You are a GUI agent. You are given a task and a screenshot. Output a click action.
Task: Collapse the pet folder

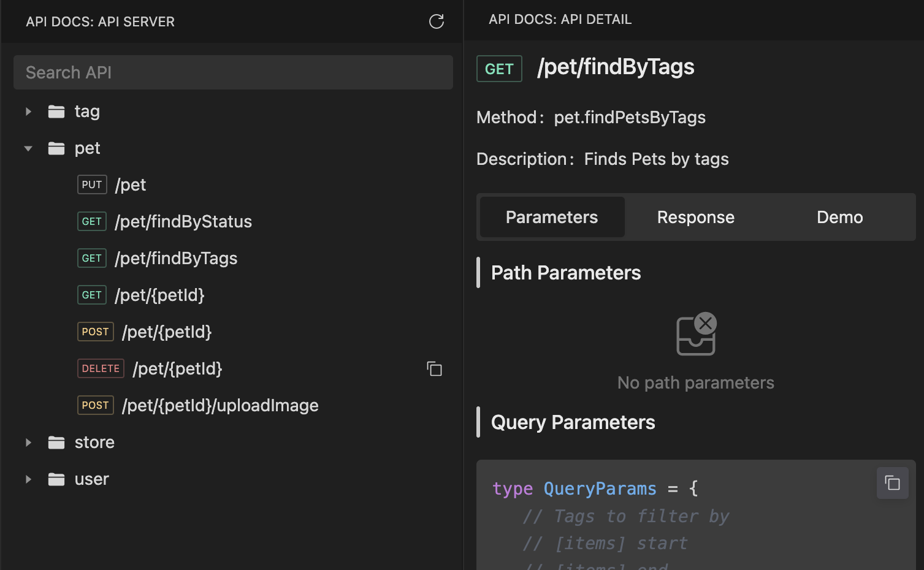pos(28,148)
